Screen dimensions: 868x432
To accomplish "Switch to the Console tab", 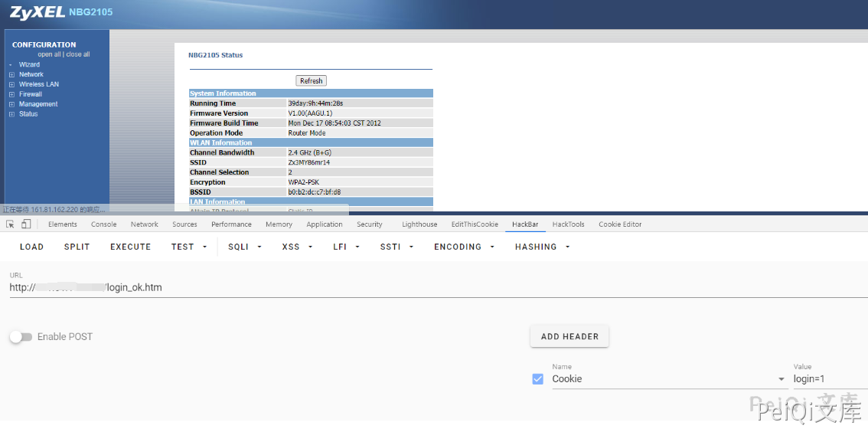I will point(104,224).
